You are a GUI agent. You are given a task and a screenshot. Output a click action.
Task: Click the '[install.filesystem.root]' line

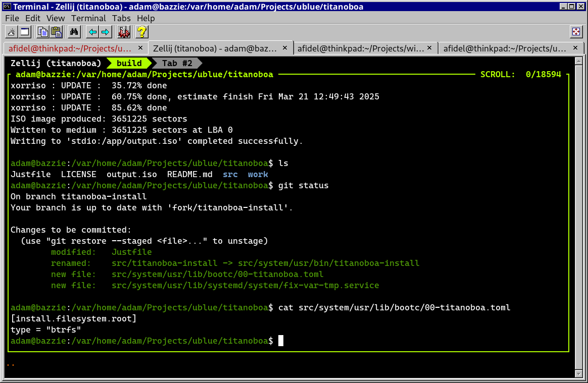pyautogui.click(x=74, y=318)
